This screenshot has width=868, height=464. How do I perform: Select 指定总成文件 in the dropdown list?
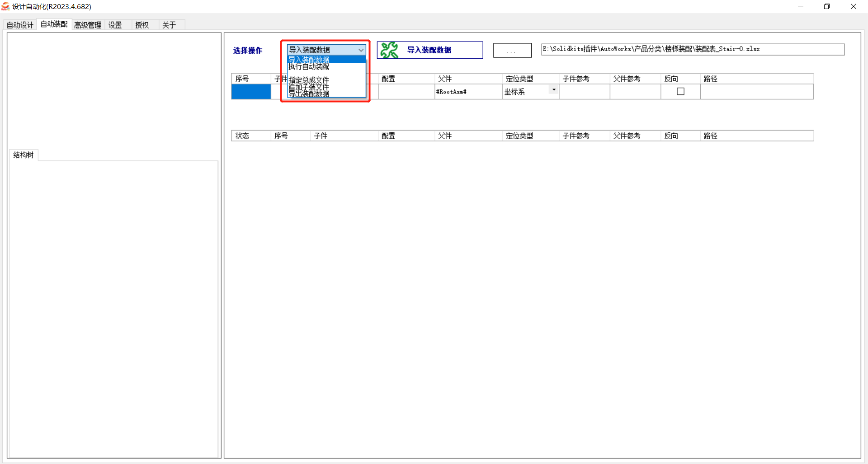(309, 80)
